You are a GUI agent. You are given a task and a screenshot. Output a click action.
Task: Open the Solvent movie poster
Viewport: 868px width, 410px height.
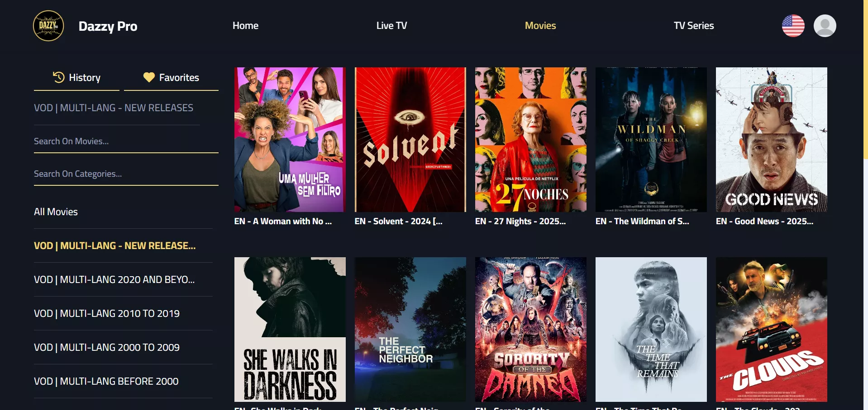[410, 140]
